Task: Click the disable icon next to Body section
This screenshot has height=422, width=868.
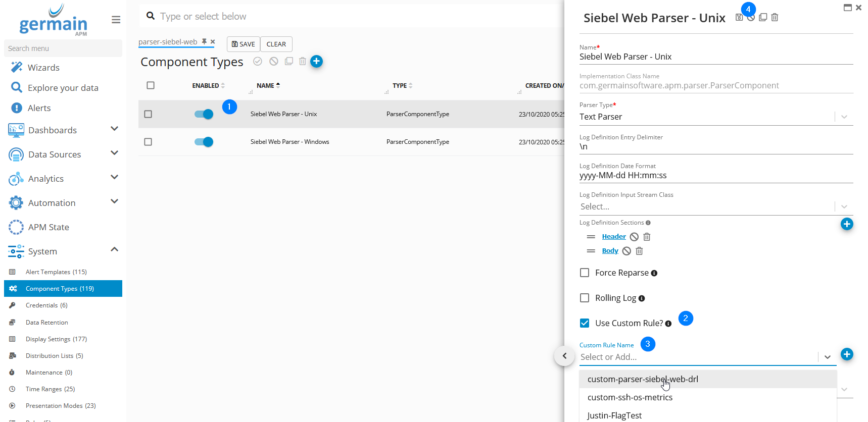Action: click(x=626, y=251)
